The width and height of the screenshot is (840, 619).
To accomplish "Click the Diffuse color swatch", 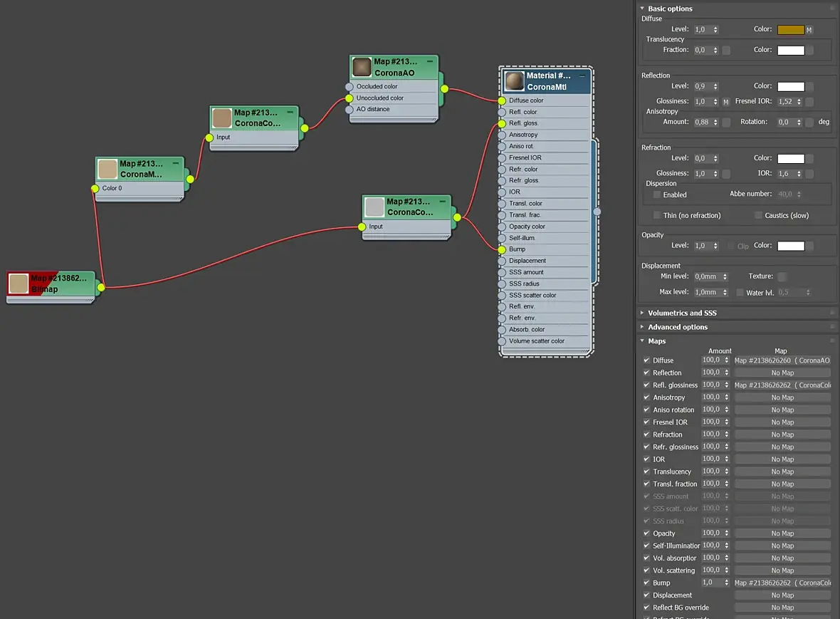I will click(791, 30).
